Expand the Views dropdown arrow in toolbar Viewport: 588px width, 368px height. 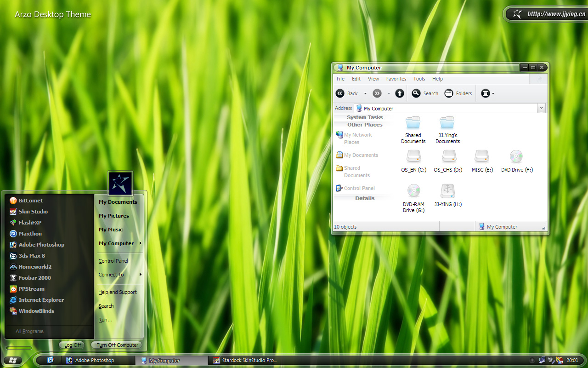click(493, 94)
